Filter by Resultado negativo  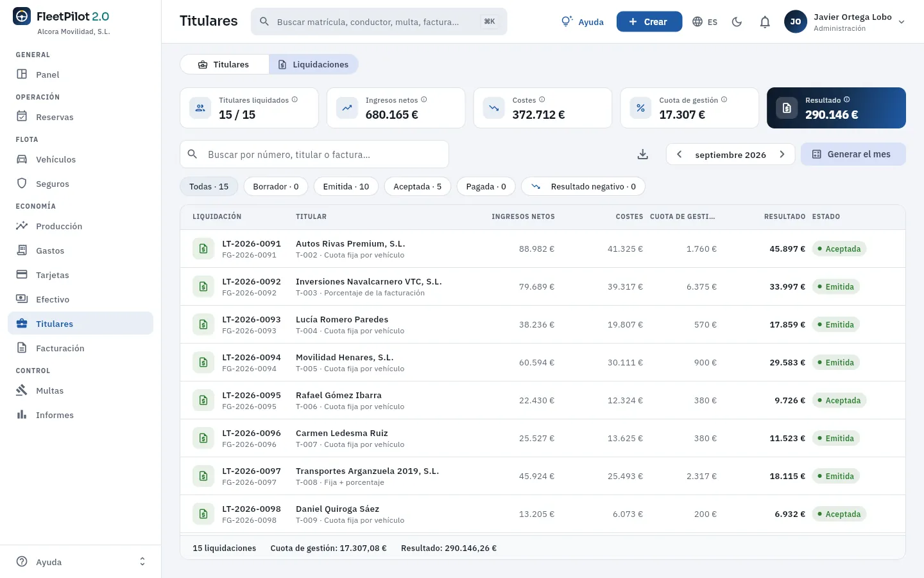point(583,186)
